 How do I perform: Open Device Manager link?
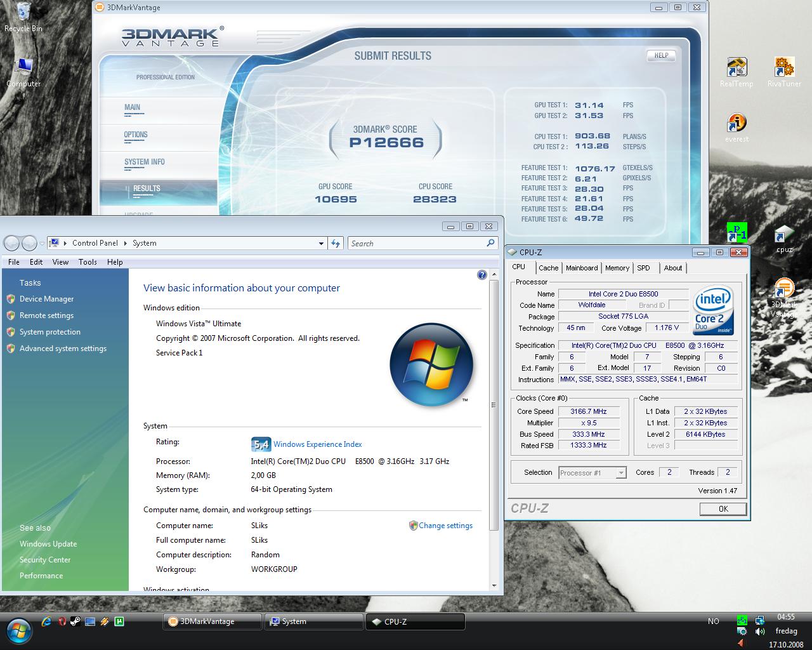tap(46, 299)
